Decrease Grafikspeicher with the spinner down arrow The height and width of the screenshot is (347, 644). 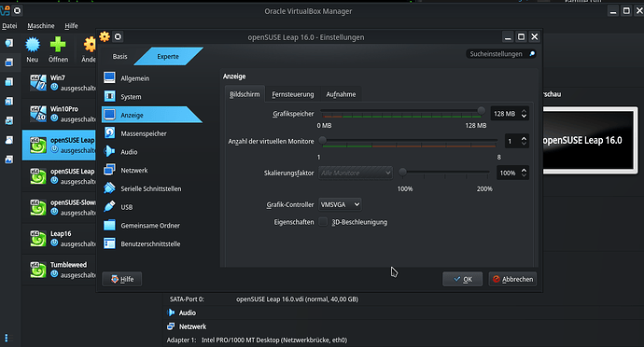pyautogui.click(x=524, y=117)
